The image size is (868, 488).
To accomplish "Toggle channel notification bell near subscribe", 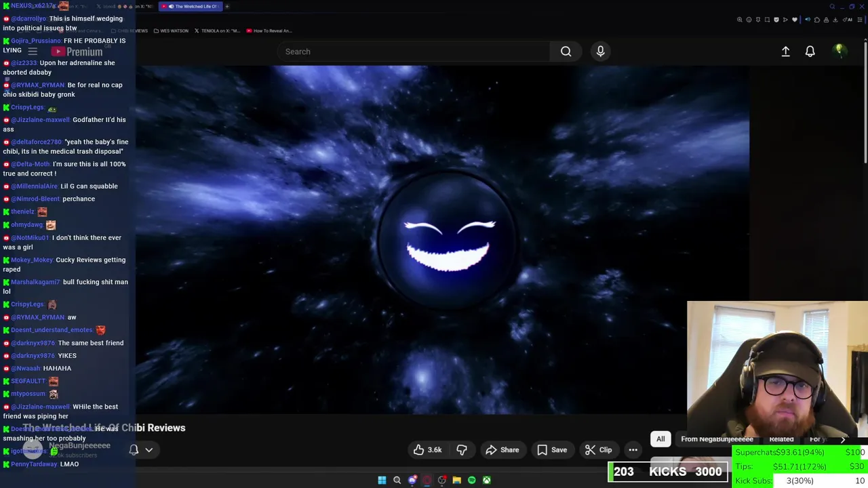I will tap(134, 449).
